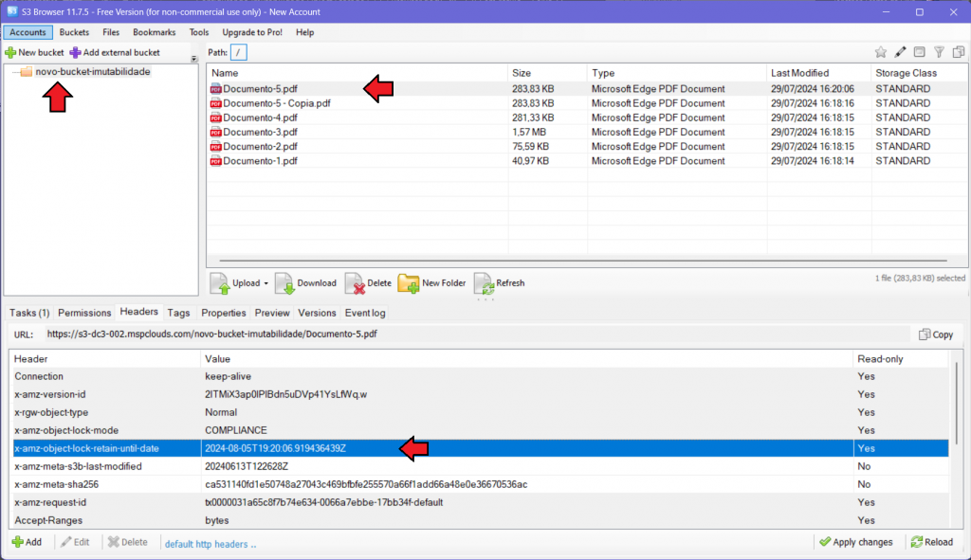Image resolution: width=971 pixels, height=560 pixels.
Task: Sort files by the Name column
Action: (357, 73)
